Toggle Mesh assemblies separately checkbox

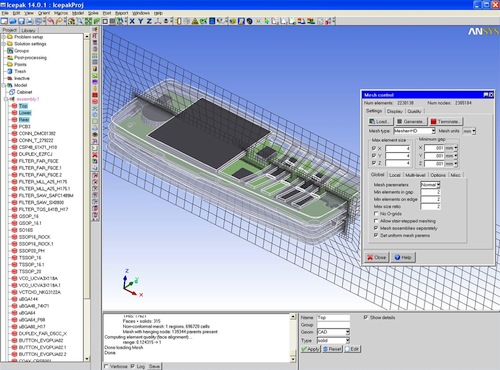tap(376, 228)
